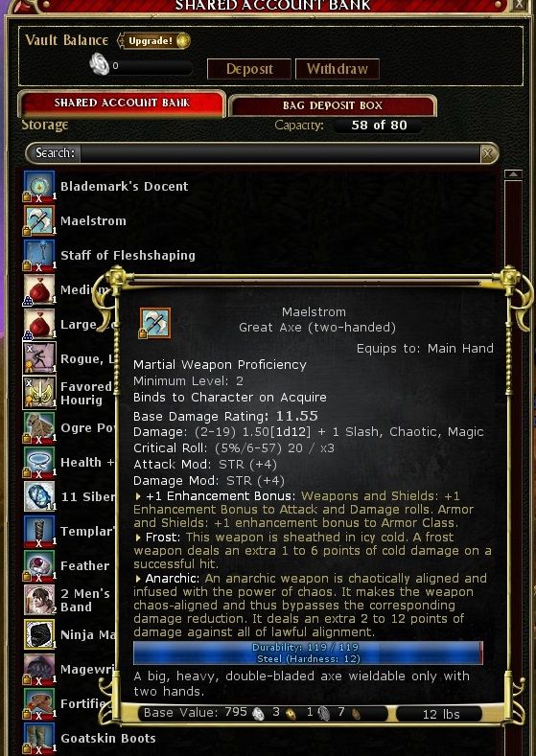Screen dimensions: 536x756
Task: Click the 11 Siberys shard stack icon
Action: (39, 496)
